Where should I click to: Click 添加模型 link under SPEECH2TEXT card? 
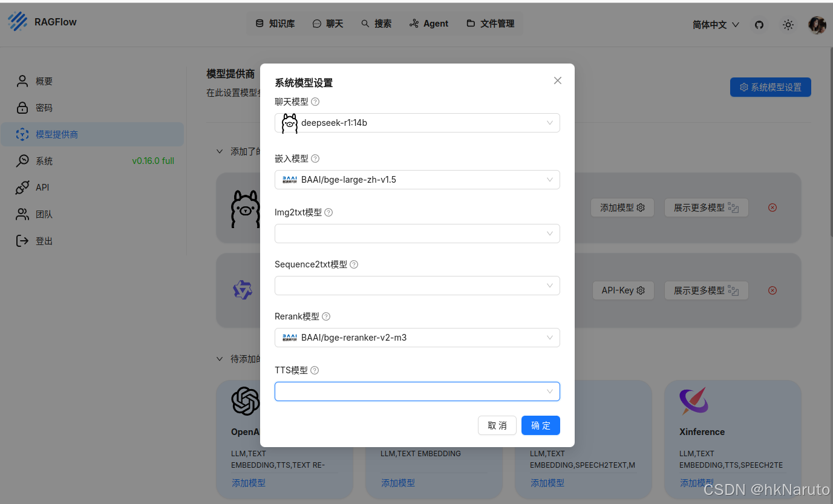click(547, 483)
